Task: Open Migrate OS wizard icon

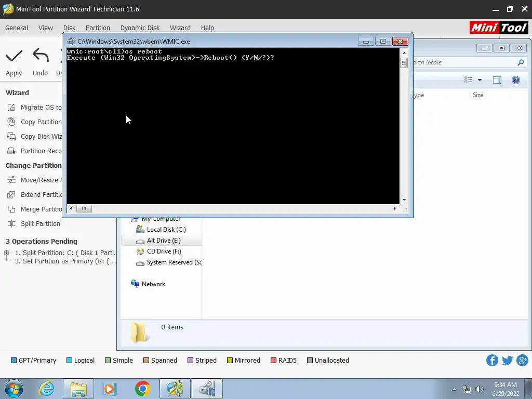Action: click(11, 107)
